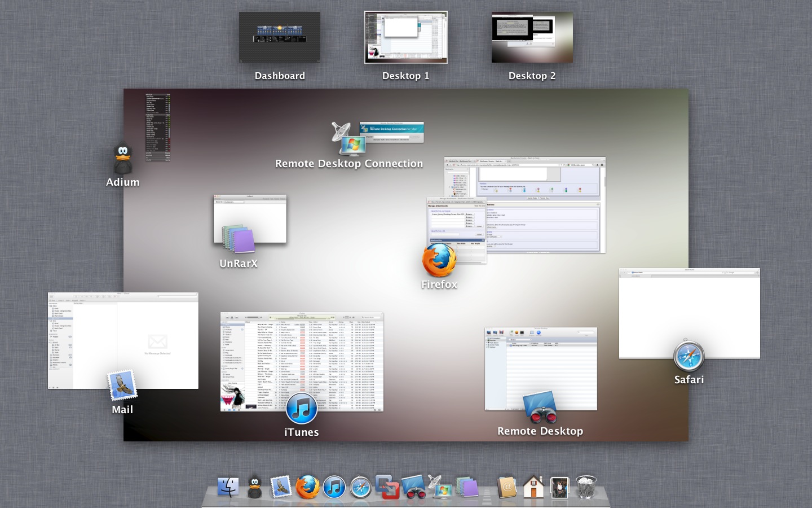Click Remote Desktop Connection satellite icon above label
This screenshot has height=508, width=812.
(x=349, y=139)
